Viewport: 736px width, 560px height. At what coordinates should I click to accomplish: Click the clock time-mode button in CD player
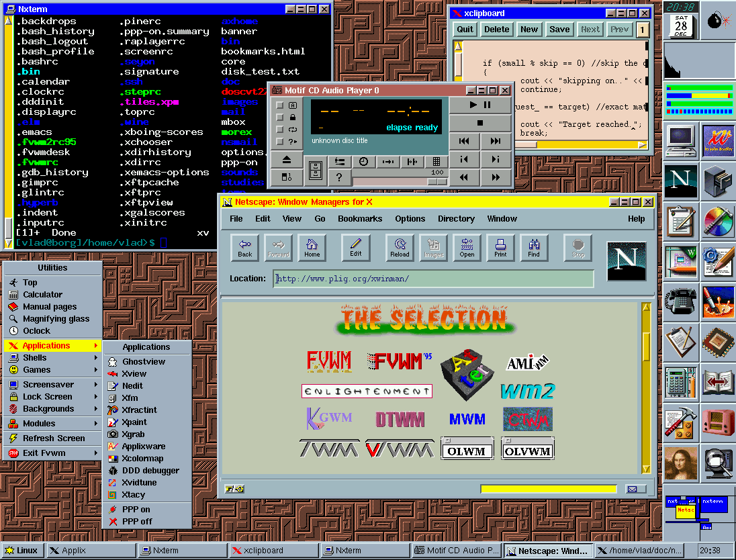coord(363,161)
